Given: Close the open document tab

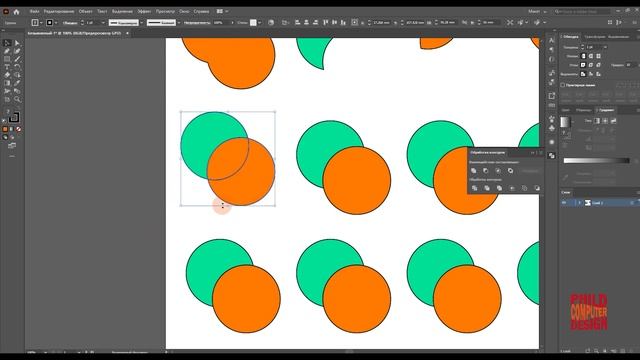Looking at the screenshot, I should [127, 33].
